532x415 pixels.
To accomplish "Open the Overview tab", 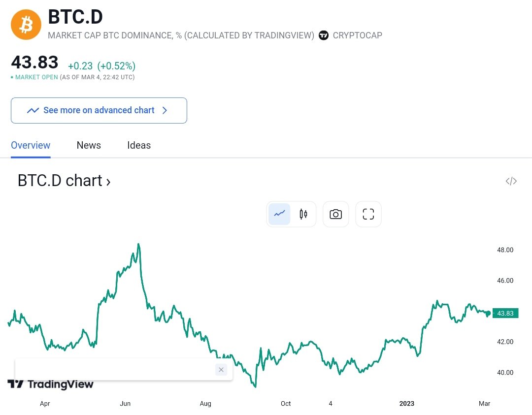I will (31, 145).
